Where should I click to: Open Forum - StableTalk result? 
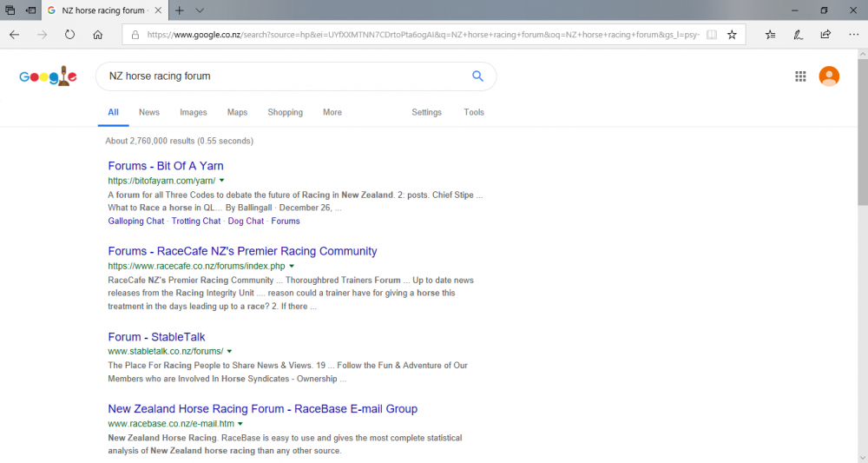point(156,337)
